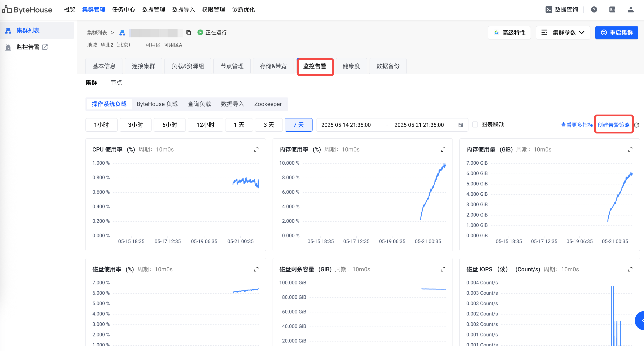This screenshot has height=351, width=644.
Task: Expand the 磁盘 IOPS (读) chart
Action: [x=630, y=269]
